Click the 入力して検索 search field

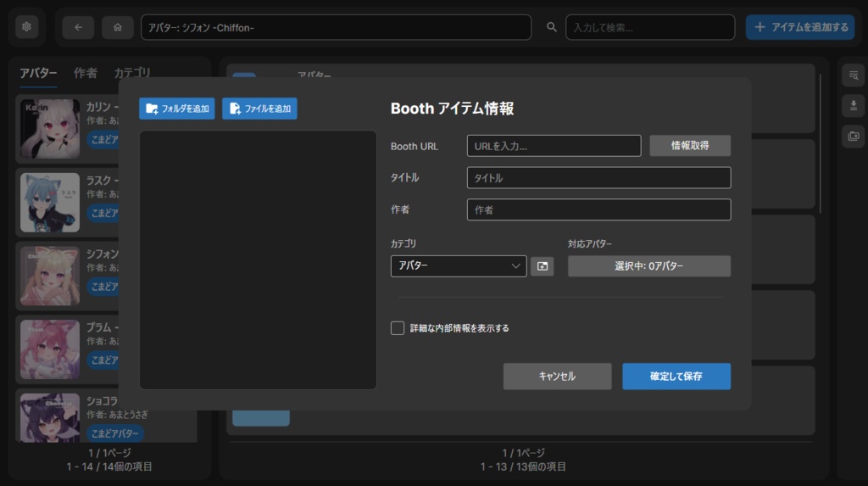(650, 27)
